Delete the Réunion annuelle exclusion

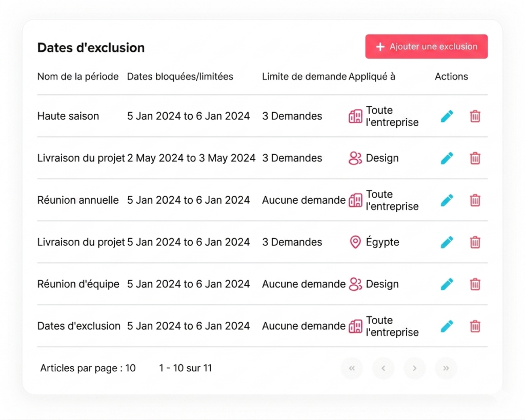[475, 200]
